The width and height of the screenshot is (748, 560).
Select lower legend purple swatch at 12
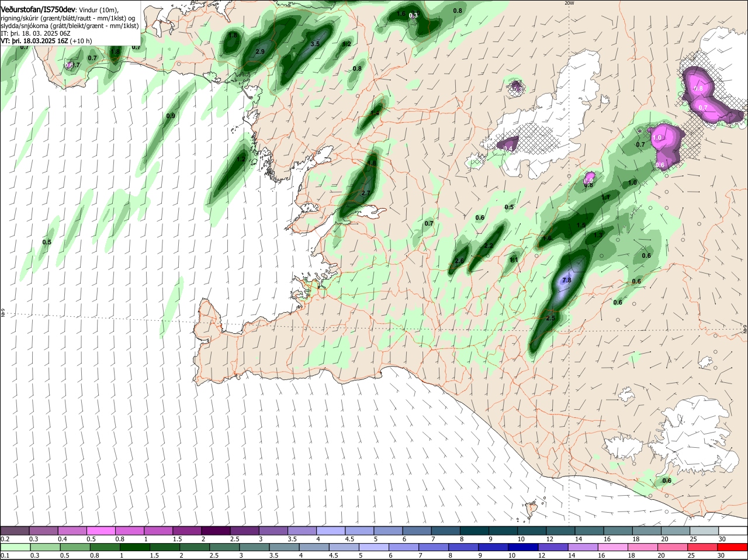click(x=554, y=547)
